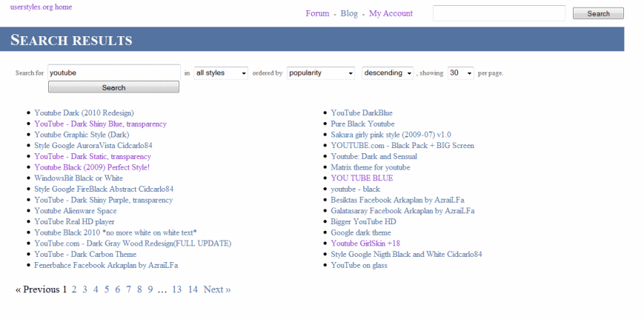Image resolution: width=644 pixels, height=319 pixels.
Task: Open 'Youtube Alienware Space'
Action: (x=76, y=211)
